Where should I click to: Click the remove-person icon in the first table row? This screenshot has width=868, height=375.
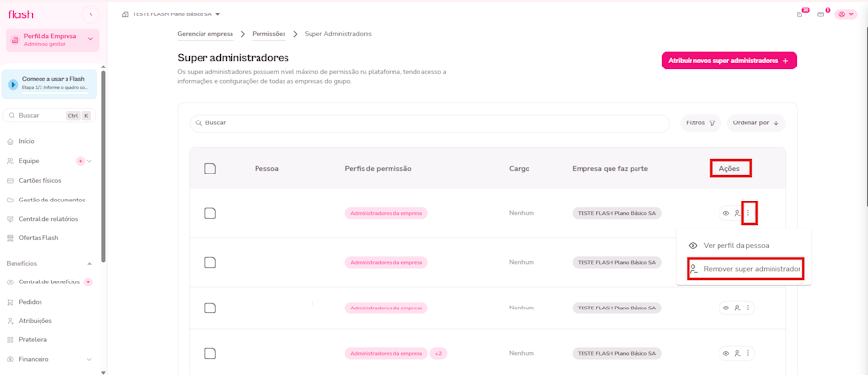pos(737,213)
